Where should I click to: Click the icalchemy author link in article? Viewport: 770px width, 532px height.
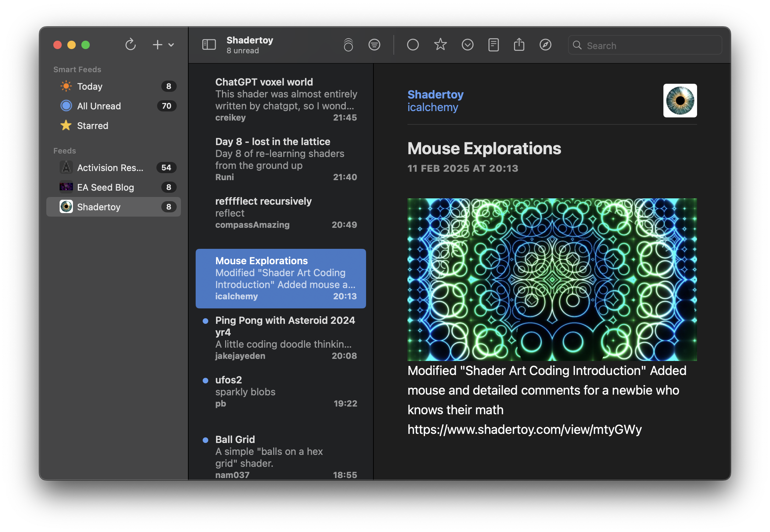(x=433, y=107)
